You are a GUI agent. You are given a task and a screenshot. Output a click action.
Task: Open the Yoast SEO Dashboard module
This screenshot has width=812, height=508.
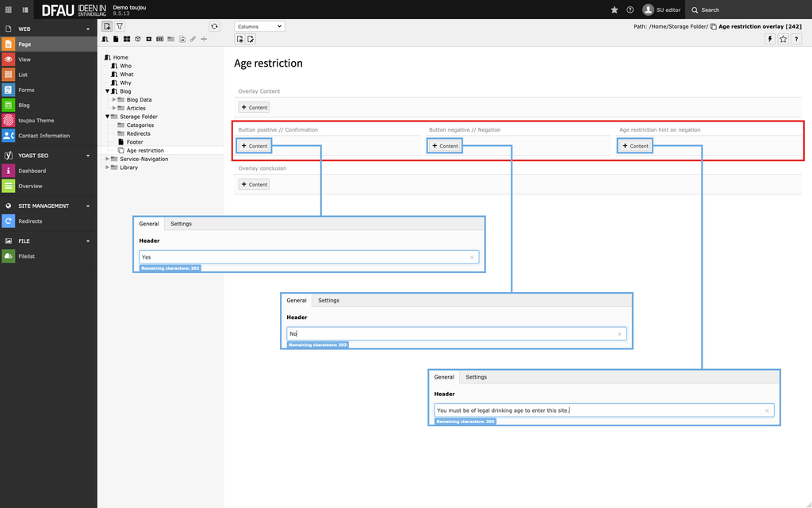click(x=32, y=171)
